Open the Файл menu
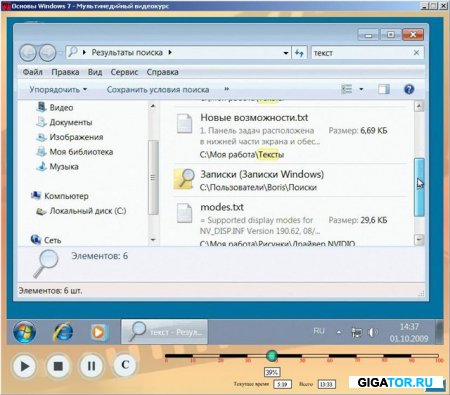 tap(32, 72)
